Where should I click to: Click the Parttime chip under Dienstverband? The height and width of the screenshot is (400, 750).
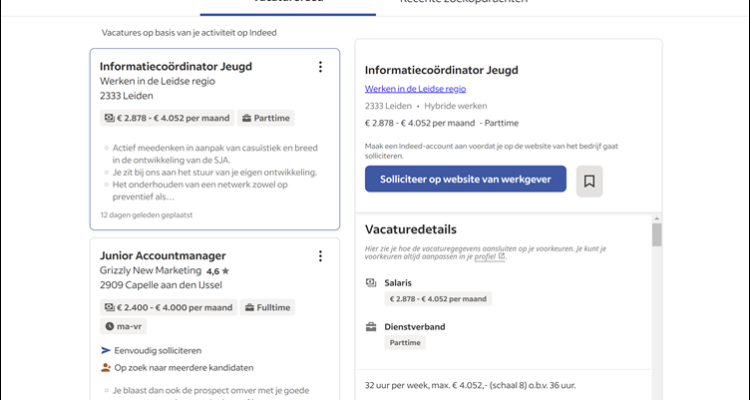tap(405, 343)
